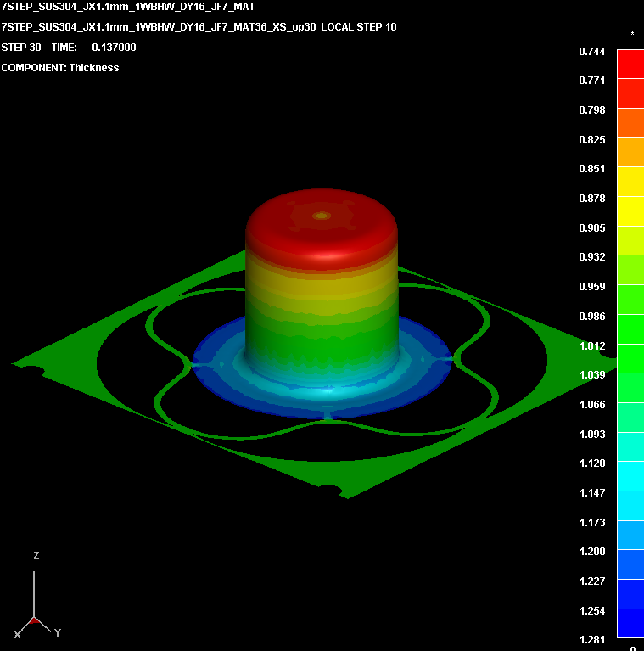This screenshot has height=651, width=644.
Task: Click the Y axis label of the triad
Action: (57, 632)
